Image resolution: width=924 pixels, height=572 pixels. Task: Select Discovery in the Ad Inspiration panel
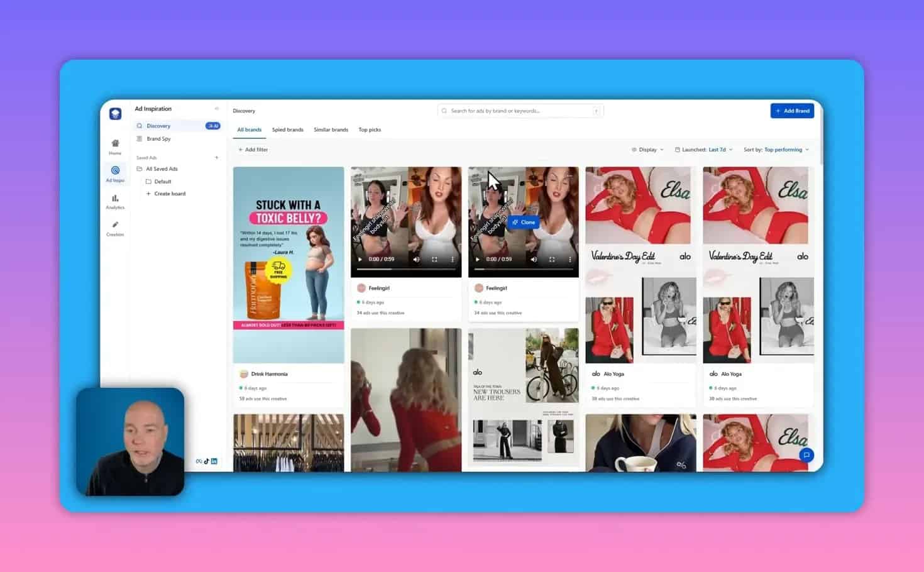(x=178, y=126)
